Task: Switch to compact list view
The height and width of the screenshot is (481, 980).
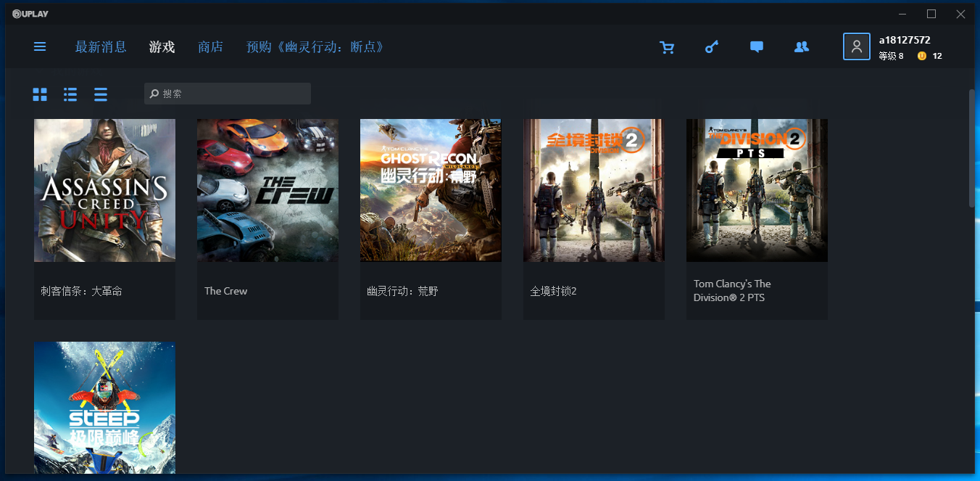Action: coord(101,94)
